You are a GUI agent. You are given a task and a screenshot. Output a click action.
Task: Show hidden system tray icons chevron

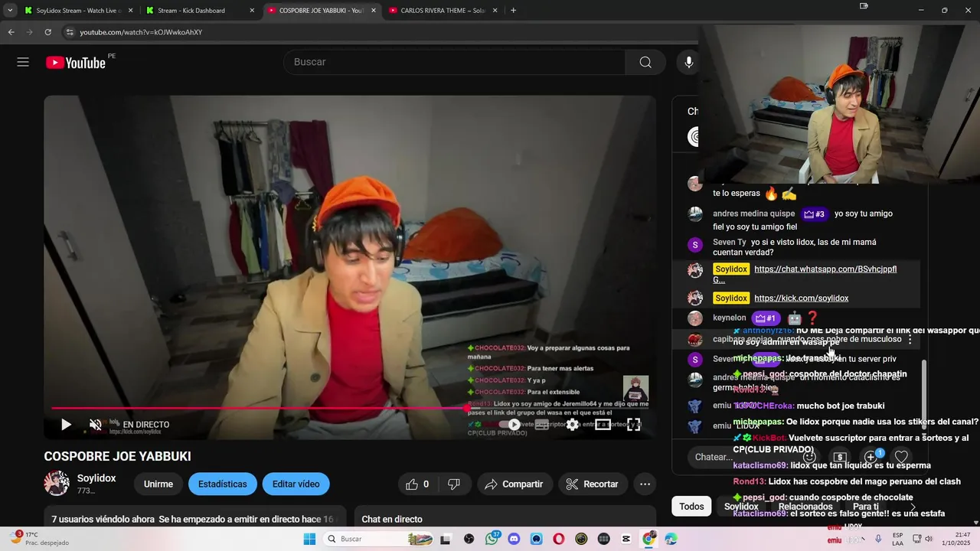[x=863, y=539]
